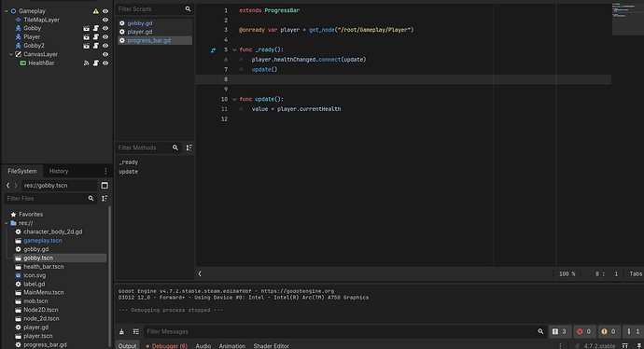The width and height of the screenshot is (644, 349).
Task: Open the script attached to Gobby2
Action: tap(96, 46)
